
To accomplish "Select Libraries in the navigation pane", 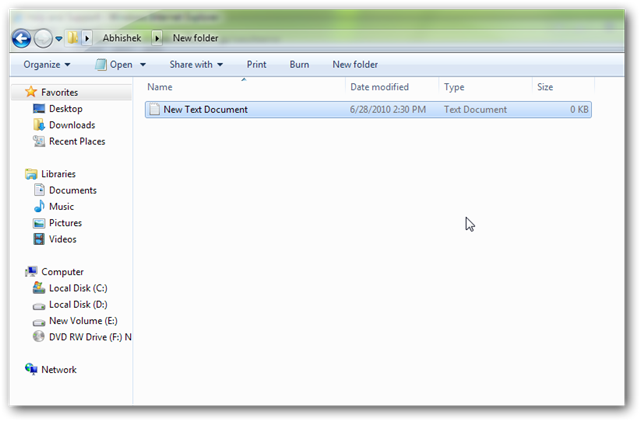I will [x=58, y=174].
